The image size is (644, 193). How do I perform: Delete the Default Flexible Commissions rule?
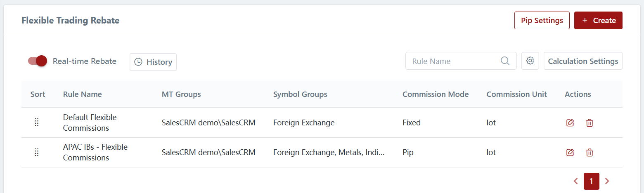pyautogui.click(x=590, y=123)
